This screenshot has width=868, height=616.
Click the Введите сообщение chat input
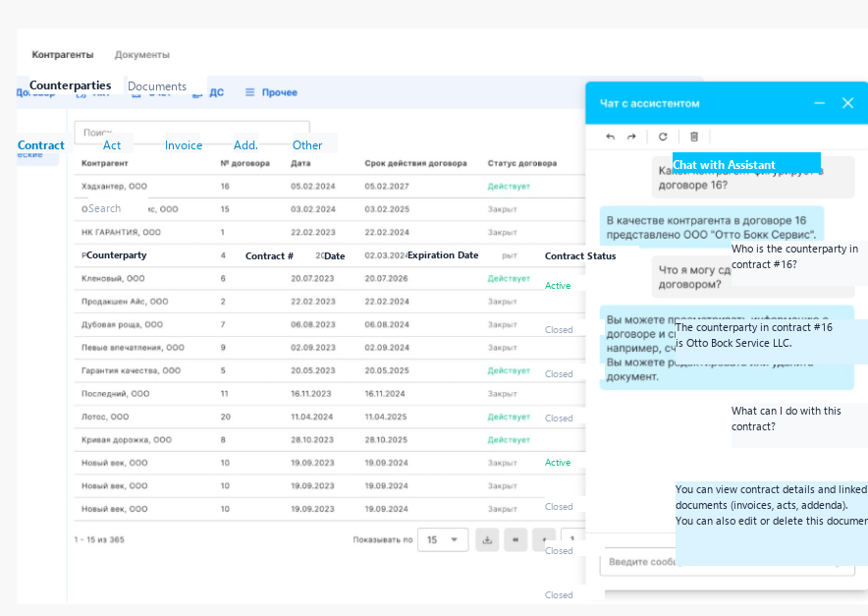pos(727,562)
